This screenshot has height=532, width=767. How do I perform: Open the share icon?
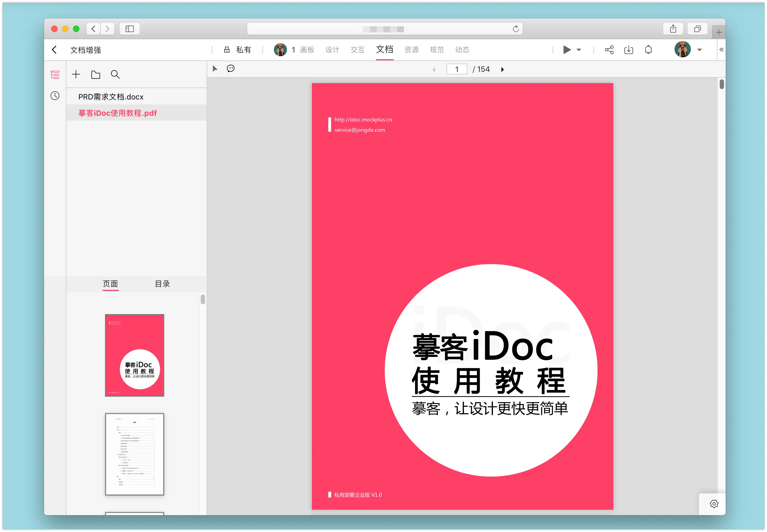click(x=609, y=50)
